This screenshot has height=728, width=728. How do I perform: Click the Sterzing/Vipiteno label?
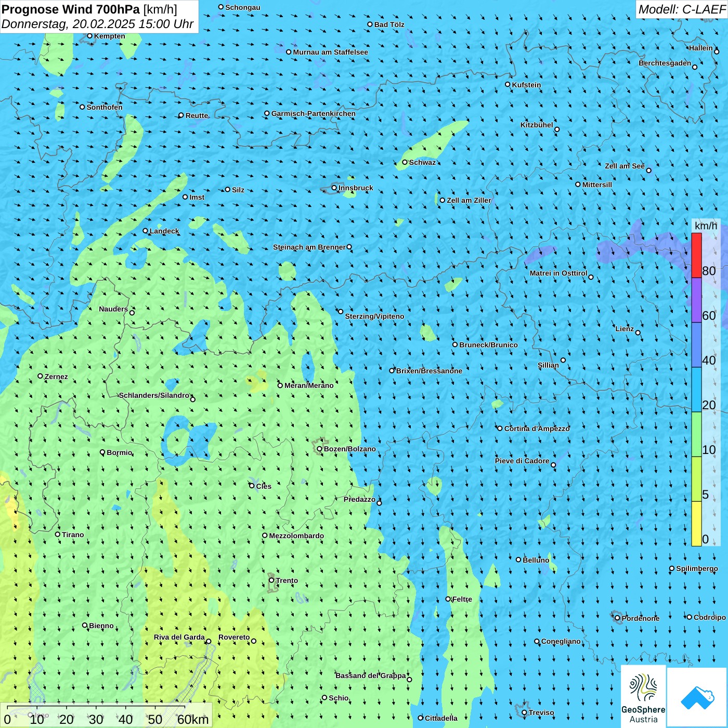(x=374, y=316)
